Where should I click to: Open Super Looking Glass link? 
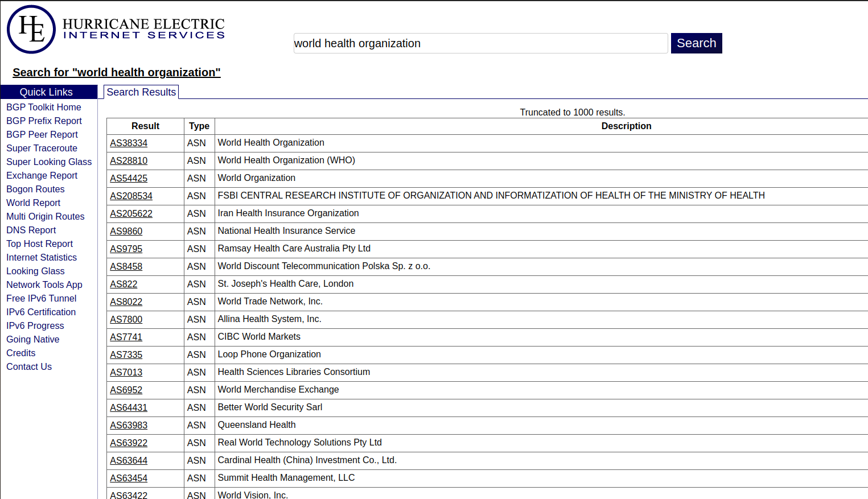[x=49, y=162]
